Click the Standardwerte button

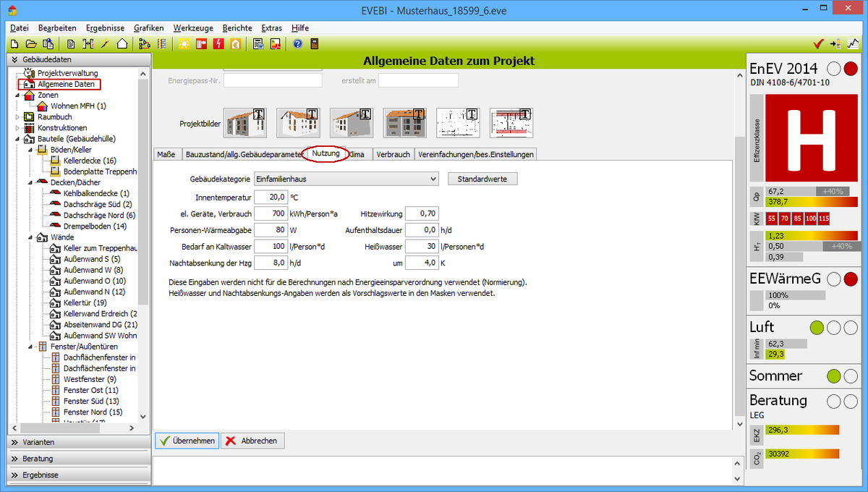(482, 179)
